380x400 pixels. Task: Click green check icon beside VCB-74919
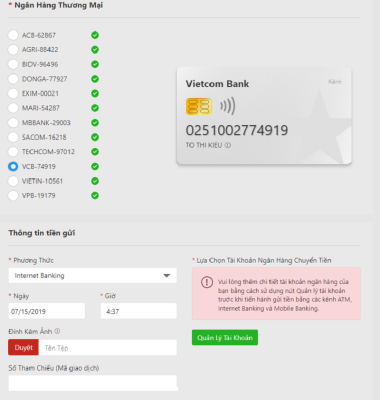[95, 166]
